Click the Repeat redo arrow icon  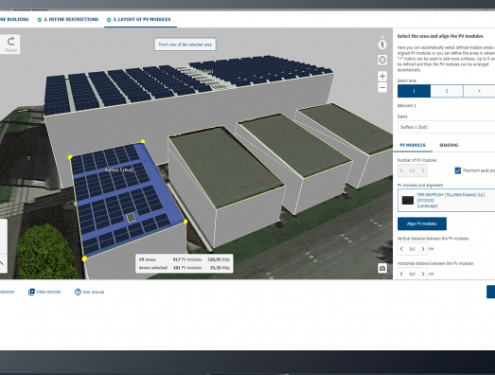coord(11,41)
